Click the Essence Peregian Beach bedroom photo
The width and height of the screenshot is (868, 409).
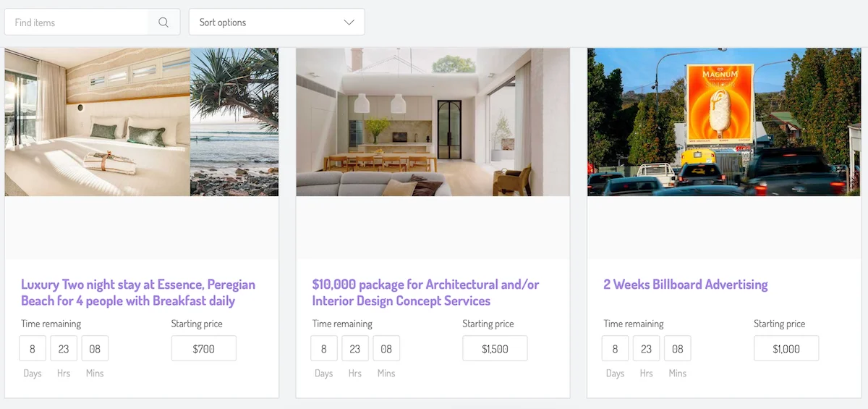(x=97, y=122)
